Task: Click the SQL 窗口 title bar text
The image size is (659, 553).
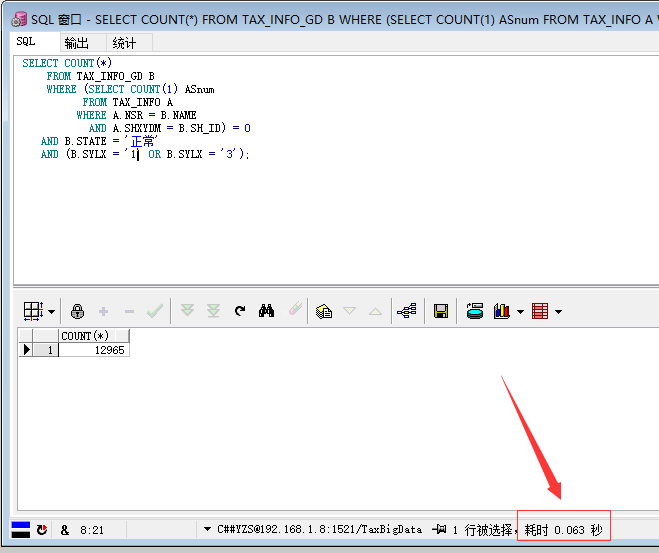Action: pos(56,19)
